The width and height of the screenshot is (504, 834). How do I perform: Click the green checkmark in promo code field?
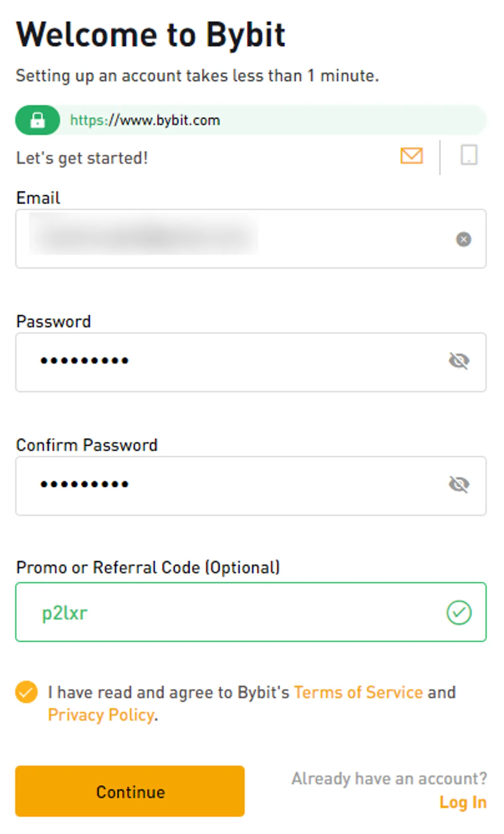(459, 612)
